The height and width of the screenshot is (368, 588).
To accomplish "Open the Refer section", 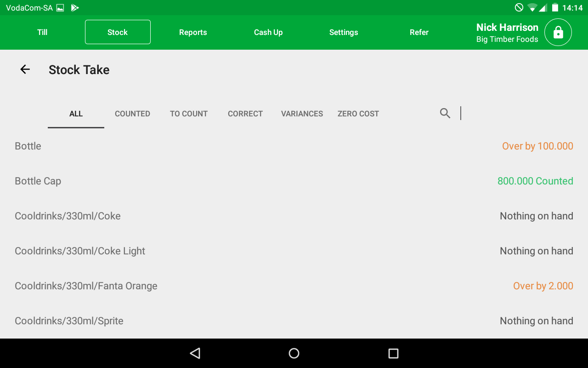I will point(419,32).
